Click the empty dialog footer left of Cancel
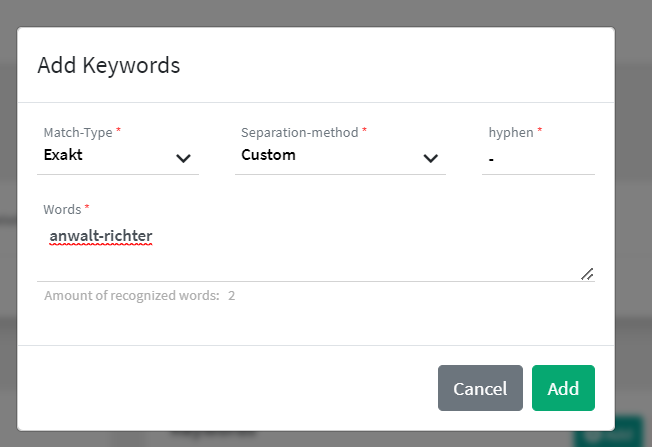This screenshot has height=447, width=652. click(230, 388)
